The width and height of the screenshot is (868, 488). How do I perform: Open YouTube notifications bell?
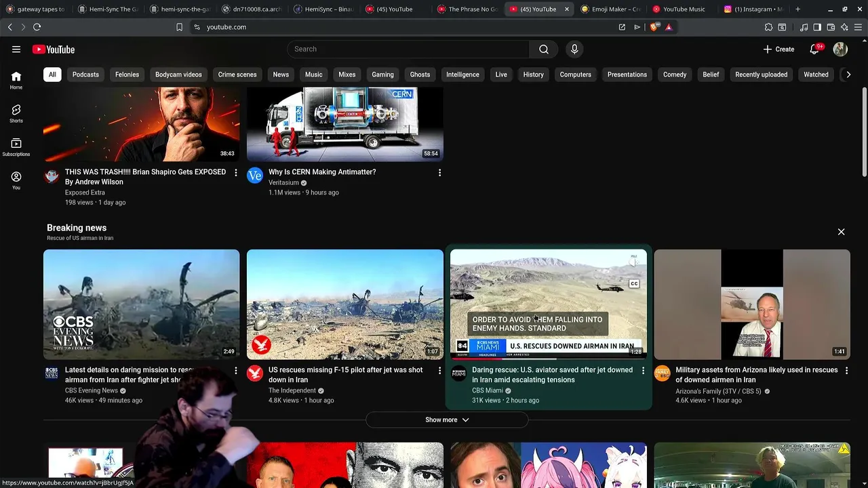pos(815,49)
